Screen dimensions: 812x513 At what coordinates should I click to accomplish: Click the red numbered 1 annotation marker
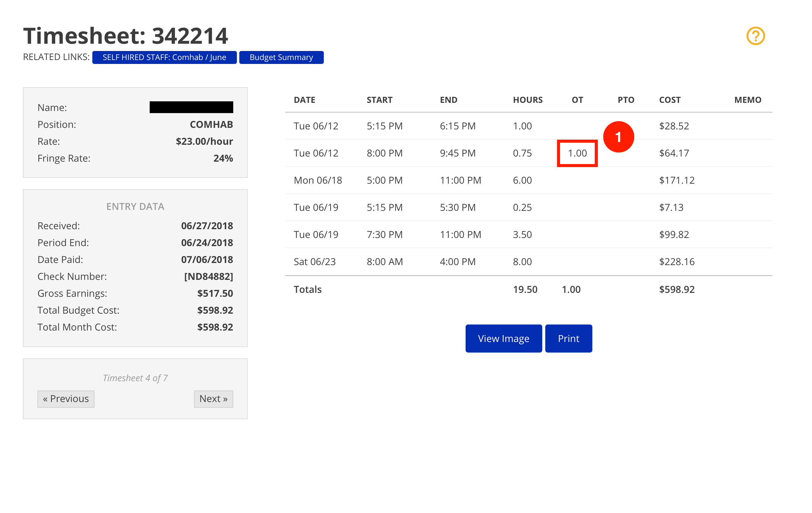618,137
